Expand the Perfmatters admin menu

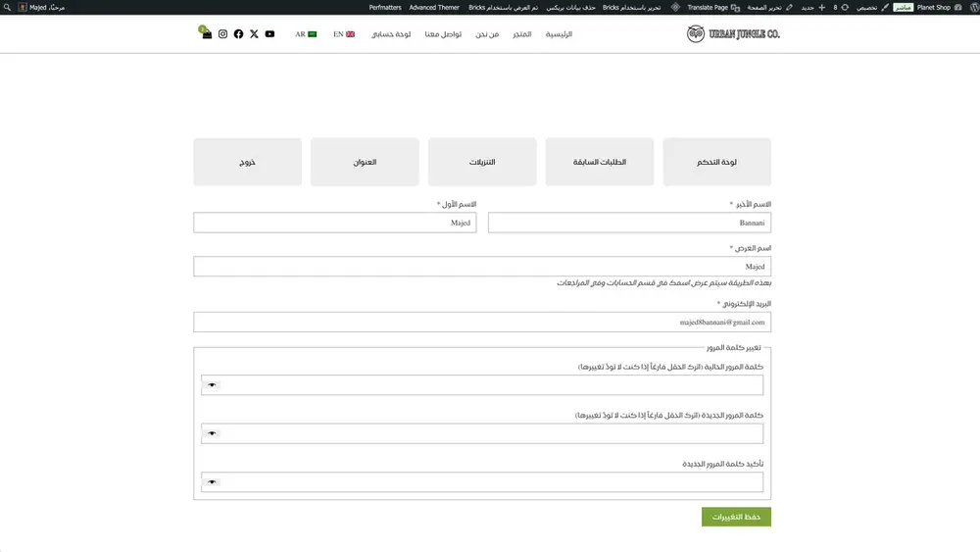(385, 7)
